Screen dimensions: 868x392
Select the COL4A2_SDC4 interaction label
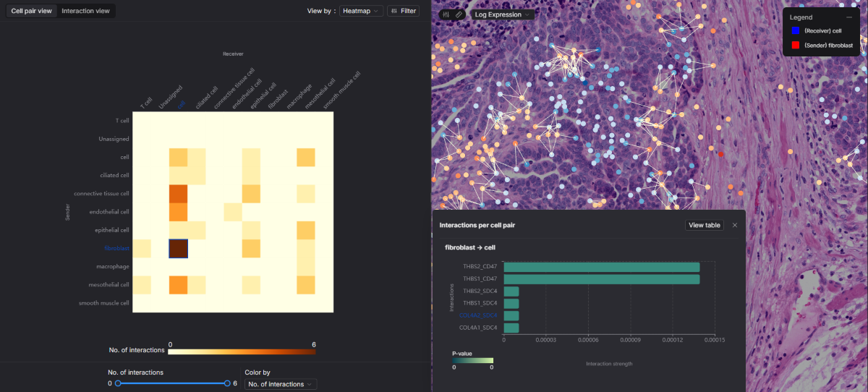pyautogui.click(x=479, y=315)
